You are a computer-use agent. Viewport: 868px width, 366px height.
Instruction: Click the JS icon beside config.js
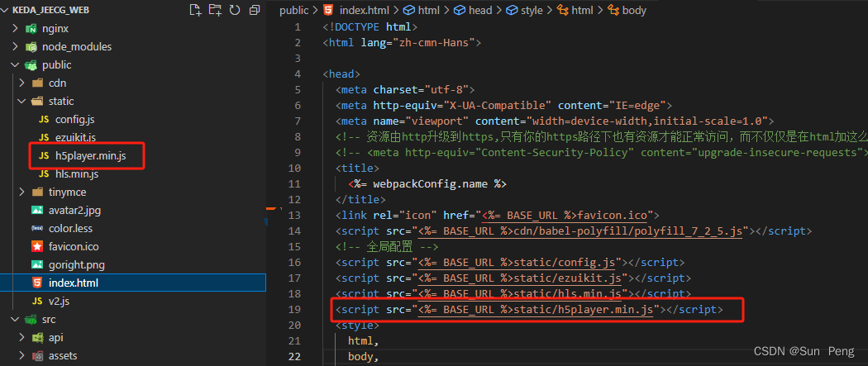44,120
